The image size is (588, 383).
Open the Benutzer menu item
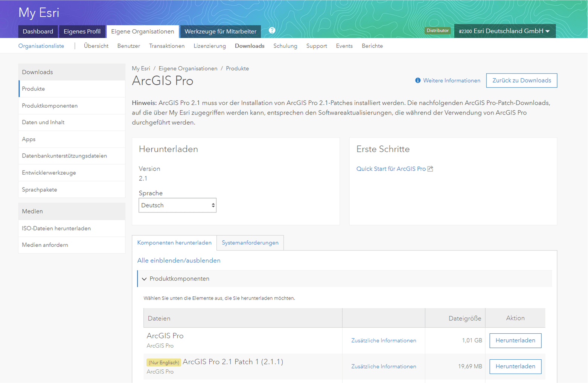tap(129, 46)
